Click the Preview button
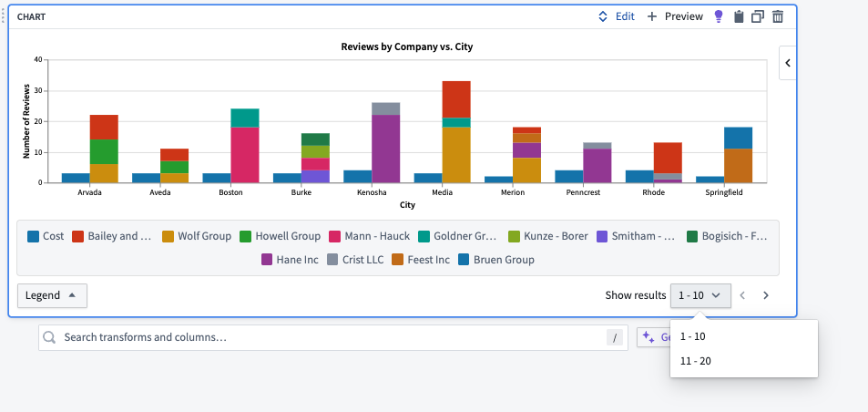This screenshot has width=868, height=412. 684,16
